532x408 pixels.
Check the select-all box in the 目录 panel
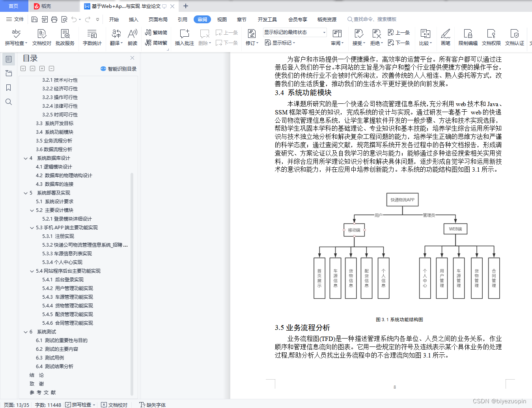point(23,68)
